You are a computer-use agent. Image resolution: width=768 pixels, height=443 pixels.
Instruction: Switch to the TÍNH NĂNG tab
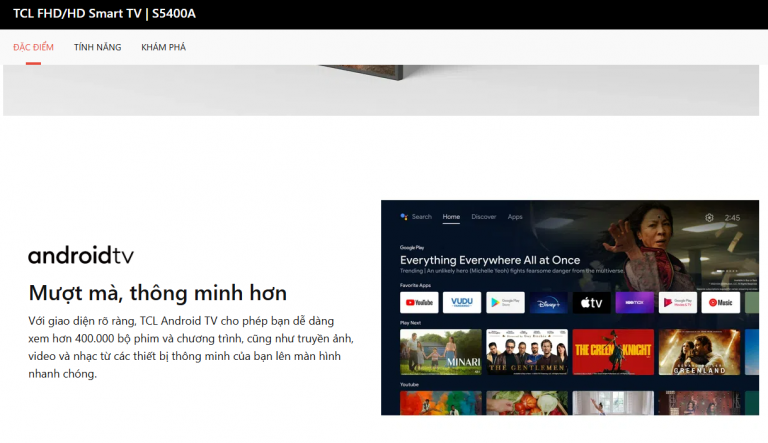tap(97, 47)
